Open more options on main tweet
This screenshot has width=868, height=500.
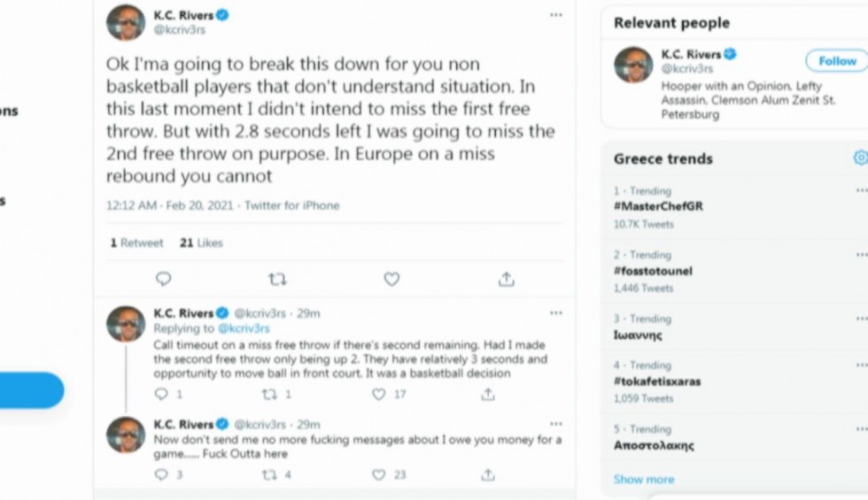click(555, 15)
